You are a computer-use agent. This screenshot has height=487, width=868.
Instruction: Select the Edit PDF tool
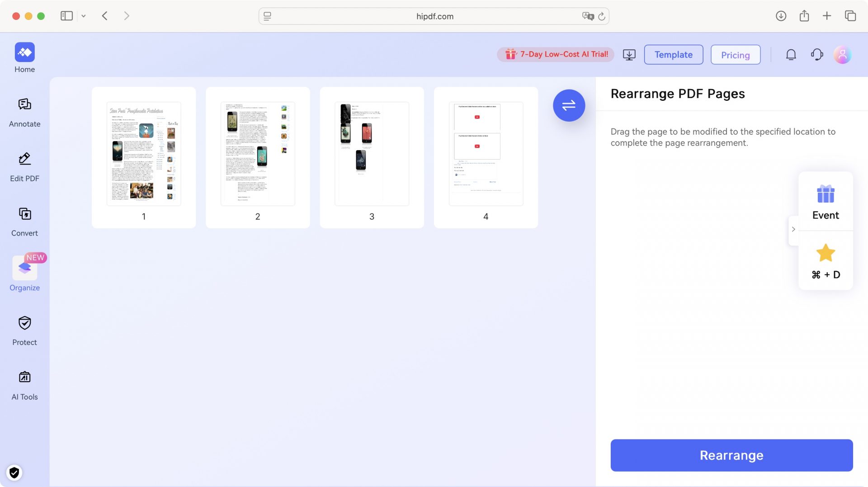click(x=24, y=165)
